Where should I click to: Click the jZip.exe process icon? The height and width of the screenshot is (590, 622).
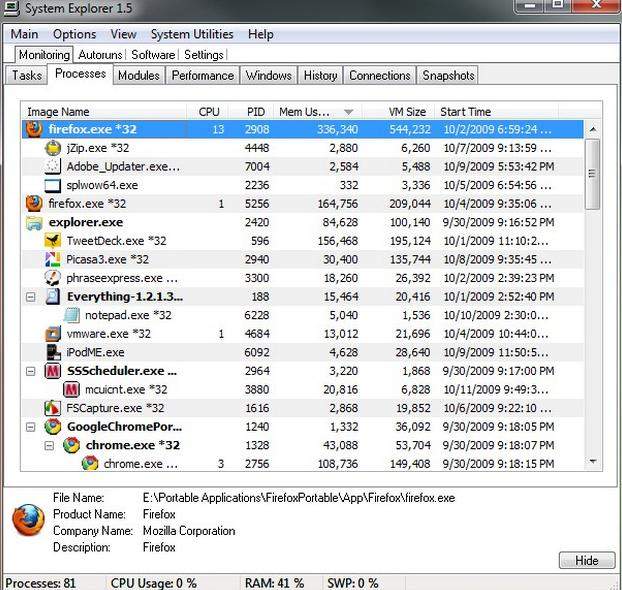coord(53,148)
